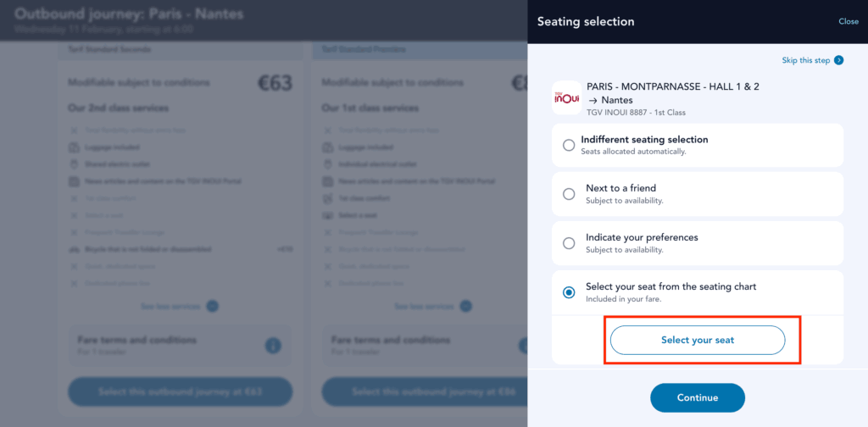This screenshot has width=868, height=427.
Task: Click the shared electric outlet icon
Action: click(x=74, y=164)
